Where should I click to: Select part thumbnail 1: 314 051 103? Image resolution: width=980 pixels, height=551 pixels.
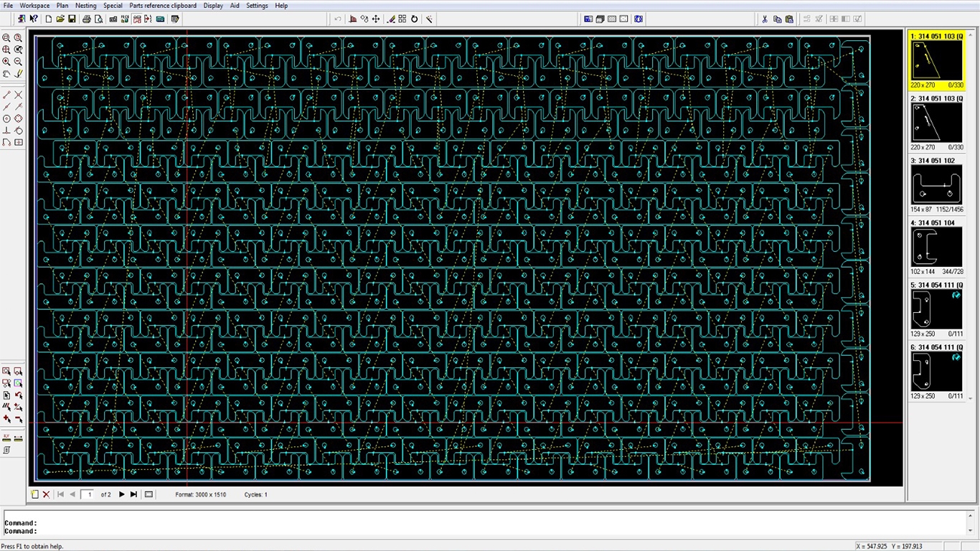937,61
